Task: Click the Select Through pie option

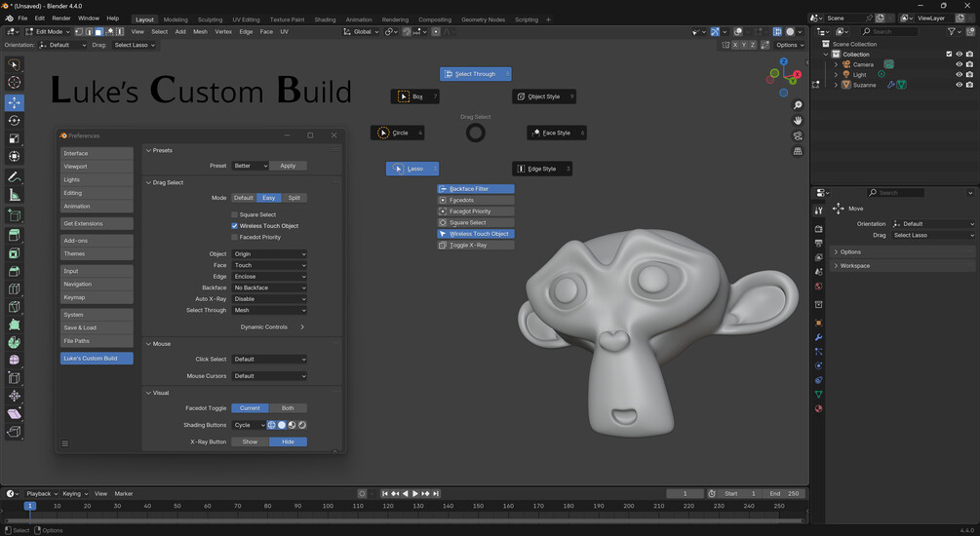Action: pos(476,74)
